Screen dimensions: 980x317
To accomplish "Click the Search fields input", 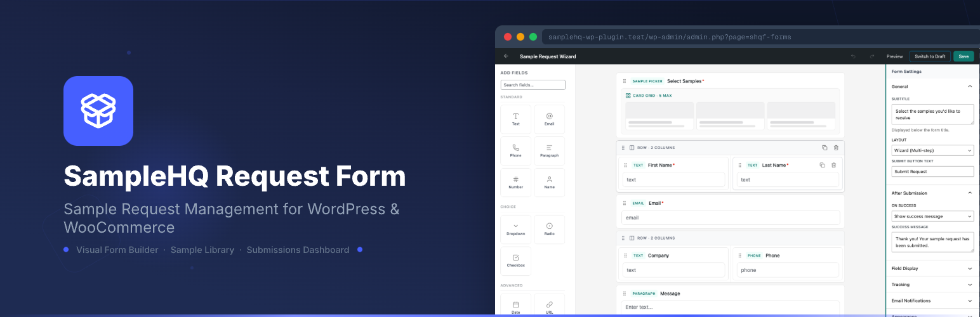I will click(x=533, y=84).
